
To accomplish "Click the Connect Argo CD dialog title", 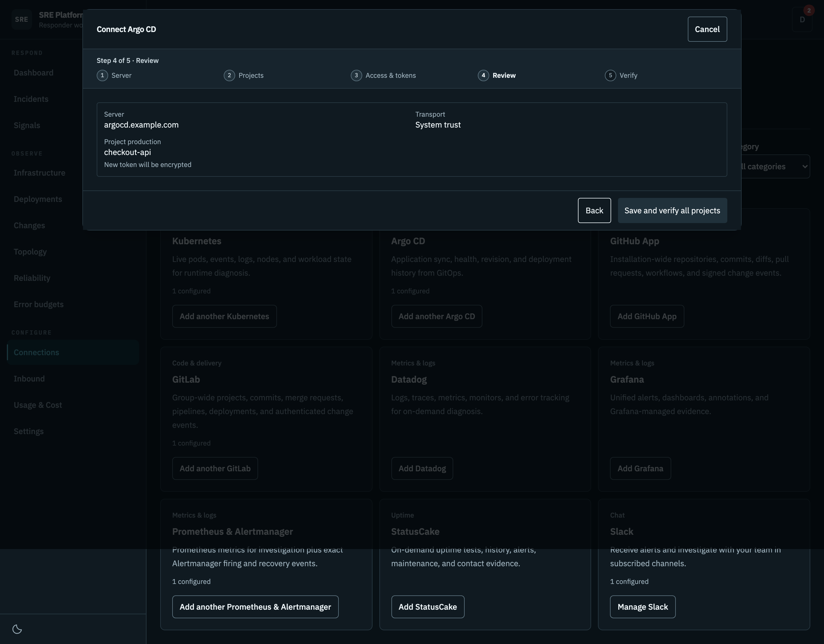I will pyautogui.click(x=126, y=29).
